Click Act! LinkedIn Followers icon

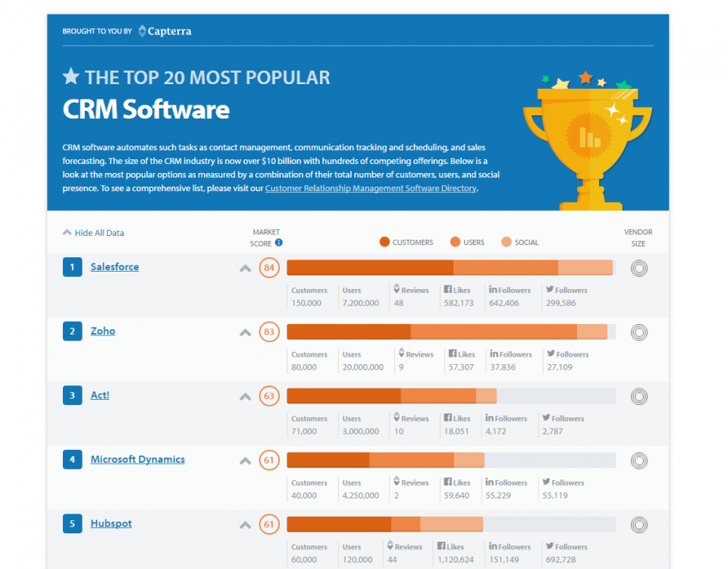pyautogui.click(x=489, y=417)
